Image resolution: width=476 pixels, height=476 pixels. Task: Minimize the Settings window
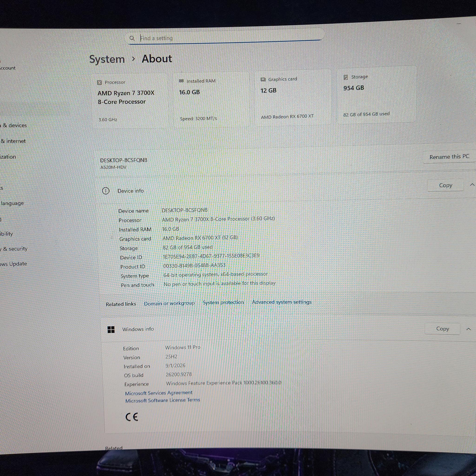pos(459,24)
